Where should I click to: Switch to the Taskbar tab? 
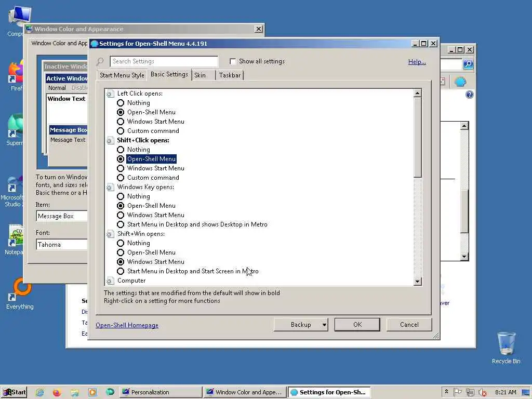click(x=230, y=75)
